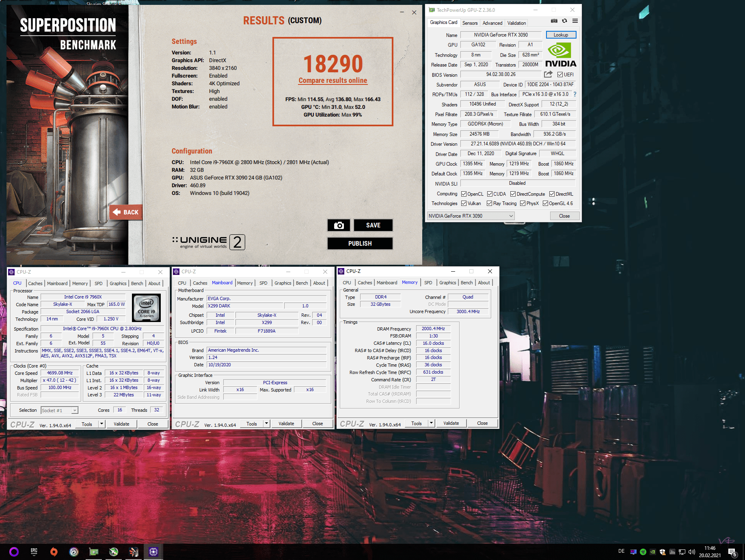Viewport: 745px width, 560px height.
Task: Click the Lookup button in GPU-Z
Action: (x=561, y=35)
